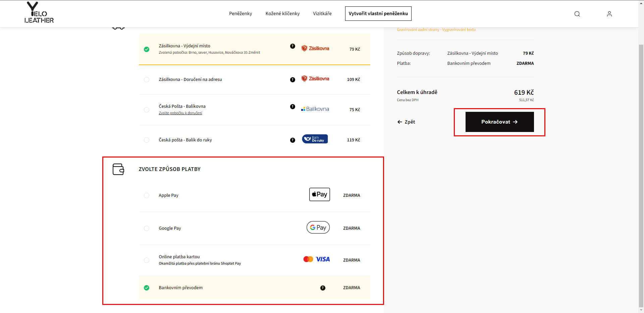This screenshot has width=644, height=313.
Task: Click the Yelo Leather logo
Action: click(x=39, y=12)
